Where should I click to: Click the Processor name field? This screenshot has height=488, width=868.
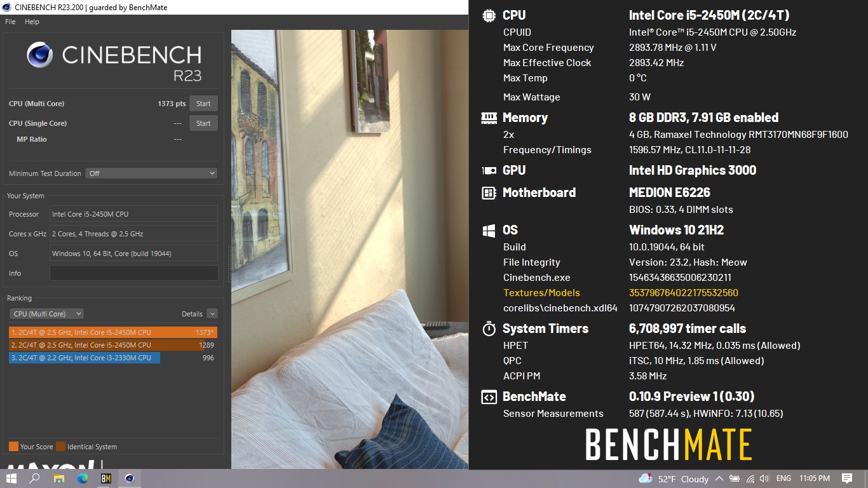[133, 214]
